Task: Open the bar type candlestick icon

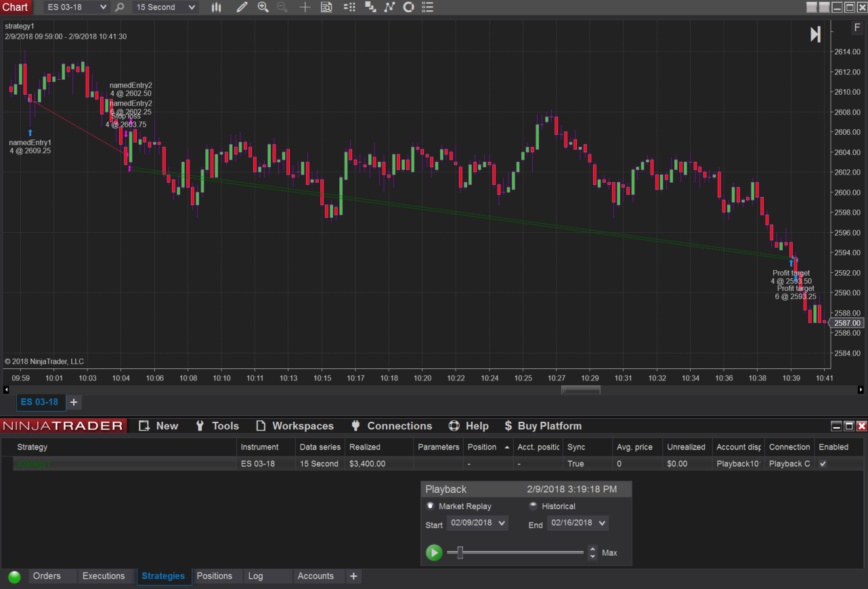Action: [216, 7]
